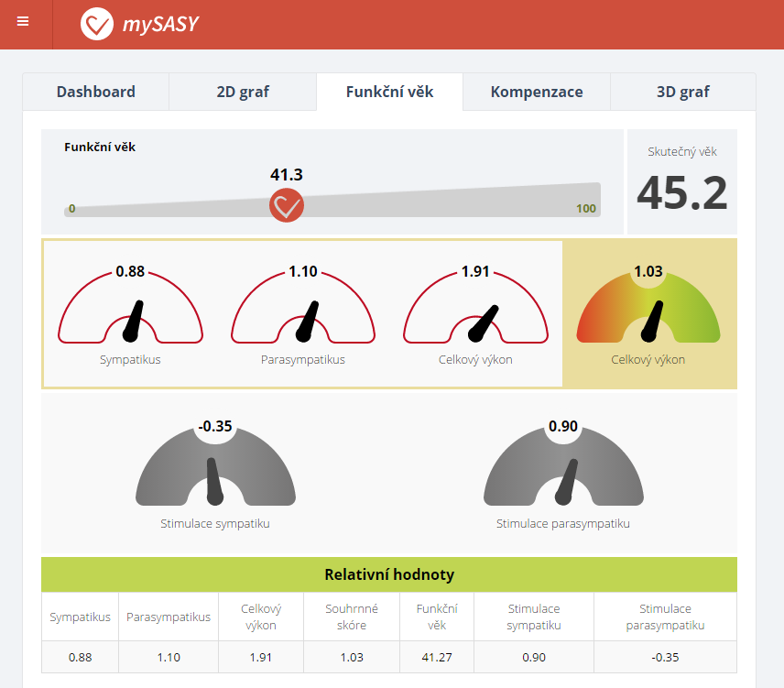Click the Stimulace parasympatiku gauge
The width and height of the screenshot is (784, 688).
click(x=563, y=467)
